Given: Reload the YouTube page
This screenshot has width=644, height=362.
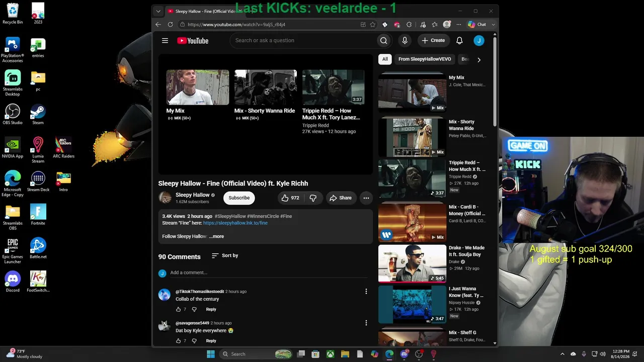Looking at the screenshot, I should 170,25.
